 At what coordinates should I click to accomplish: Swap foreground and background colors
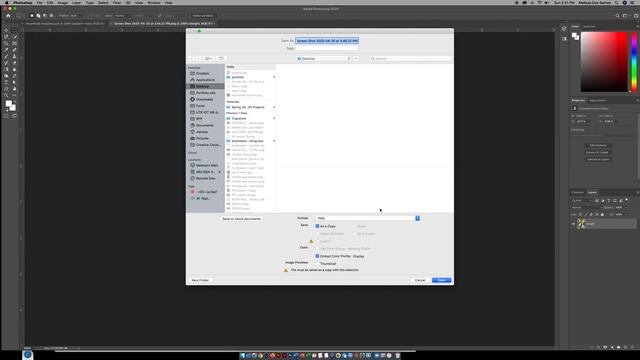coord(15,101)
